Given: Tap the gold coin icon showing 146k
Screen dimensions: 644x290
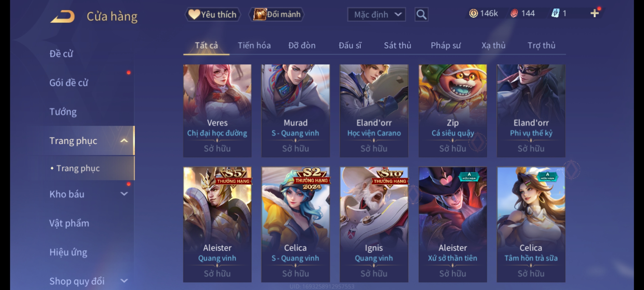Looking at the screenshot, I should (x=473, y=13).
